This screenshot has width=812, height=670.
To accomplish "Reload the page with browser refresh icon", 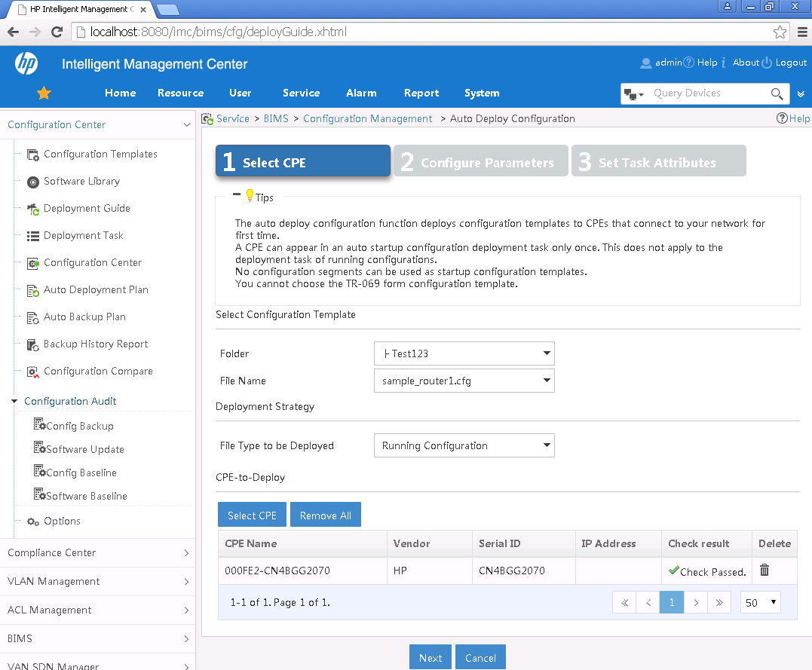I will pyautogui.click(x=57, y=32).
